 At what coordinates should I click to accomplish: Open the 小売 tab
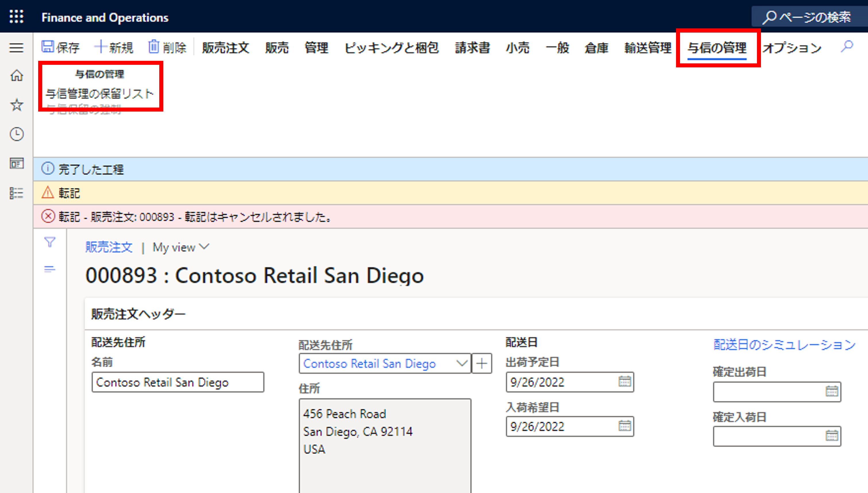pos(517,48)
